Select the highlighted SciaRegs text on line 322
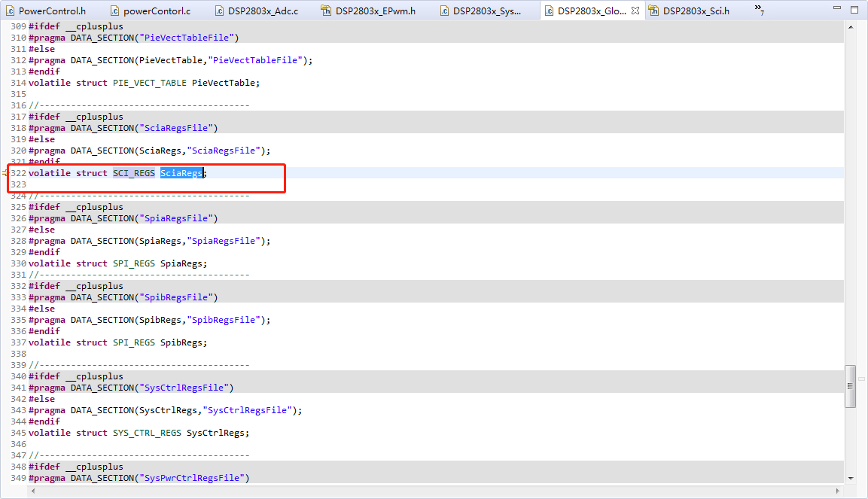868x499 pixels. coord(181,172)
